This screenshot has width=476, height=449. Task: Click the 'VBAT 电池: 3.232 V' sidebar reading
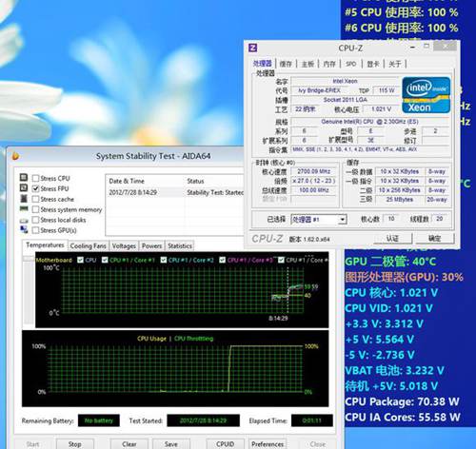click(394, 370)
